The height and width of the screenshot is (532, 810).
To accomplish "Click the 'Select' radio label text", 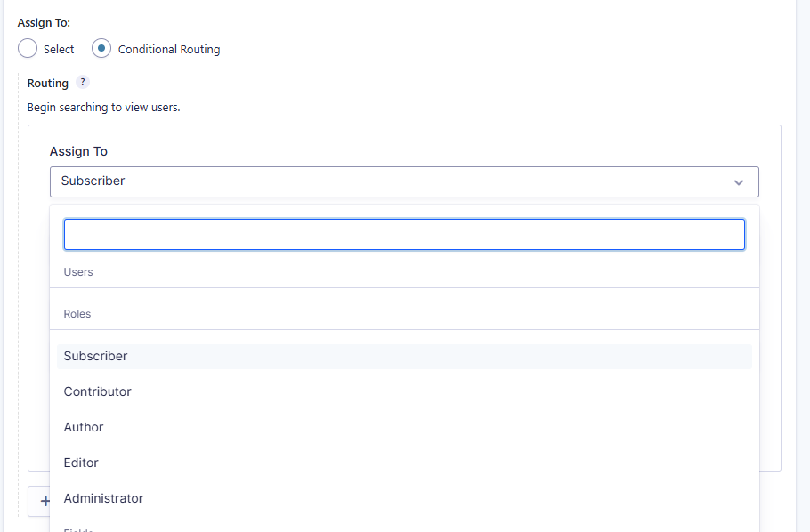I will click(x=59, y=50).
